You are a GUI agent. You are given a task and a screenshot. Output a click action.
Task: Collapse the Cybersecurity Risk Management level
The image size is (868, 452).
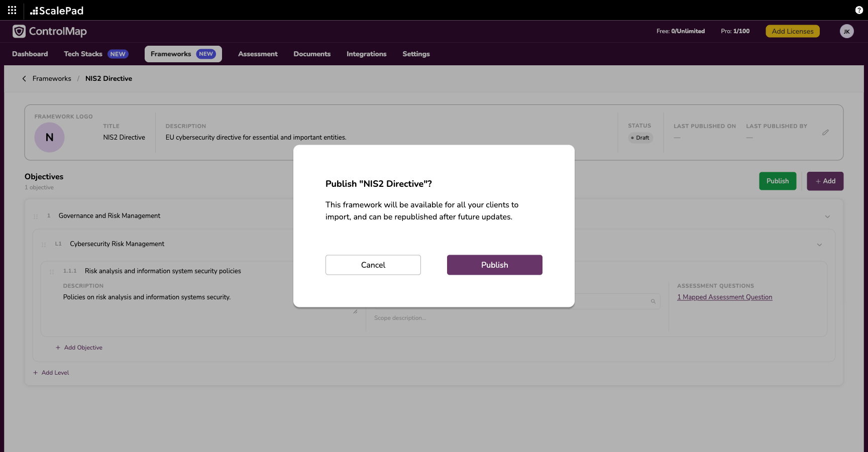point(819,245)
